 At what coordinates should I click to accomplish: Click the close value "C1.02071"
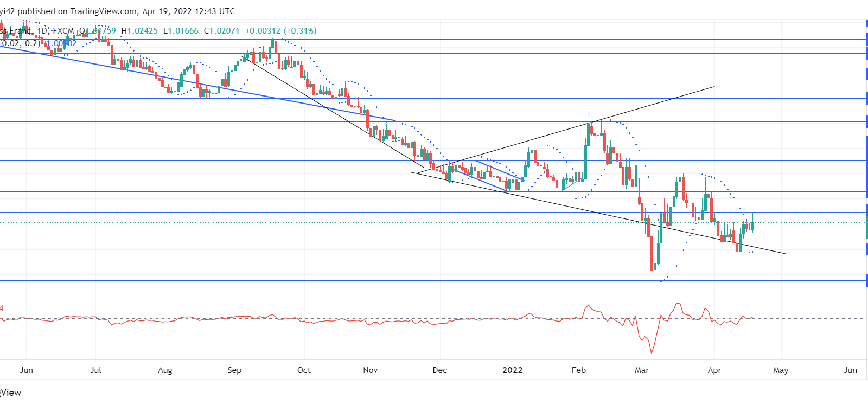[x=221, y=31]
